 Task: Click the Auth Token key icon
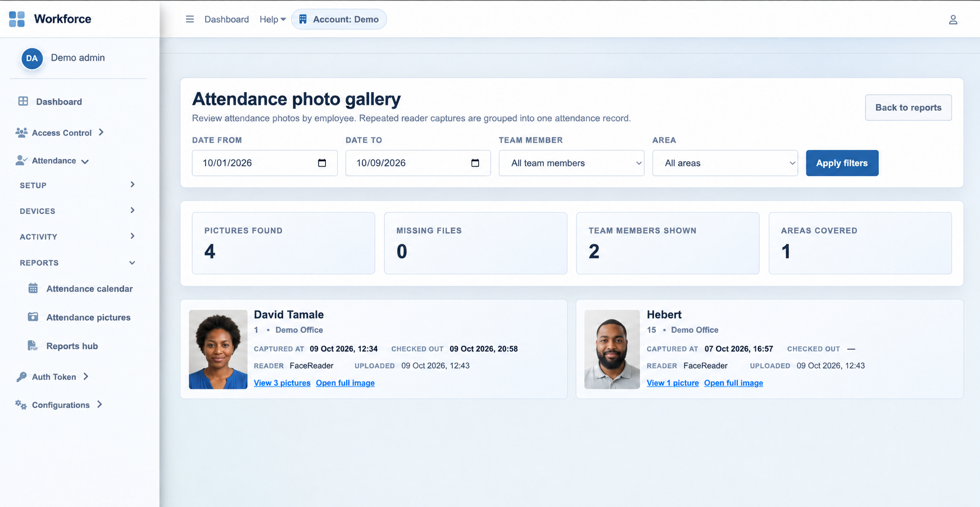pyautogui.click(x=21, y=377)
